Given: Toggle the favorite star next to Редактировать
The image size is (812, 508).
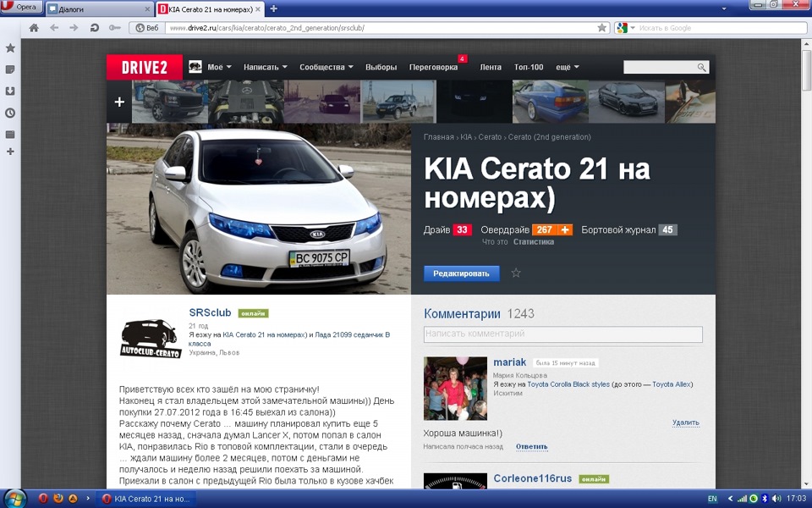Looking at the screenshot, I should [x=516, y=273].
